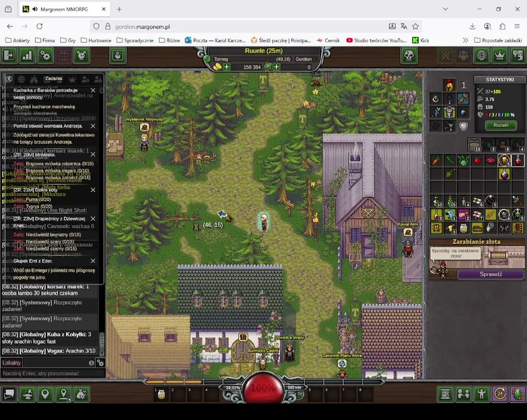Open the character figure icon bottom right
The width and height of the screenshot is (527, 420).
pyautogui.click(x=481, y=394)
